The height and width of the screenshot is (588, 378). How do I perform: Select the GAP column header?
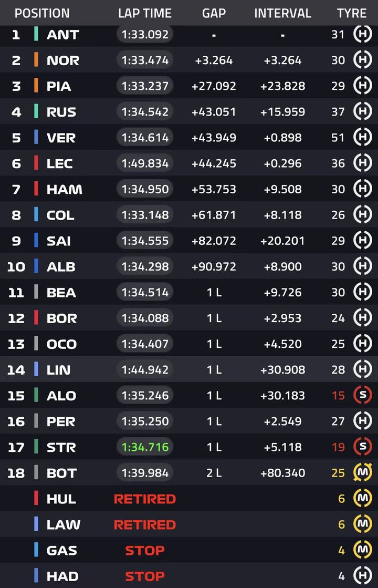214,13
